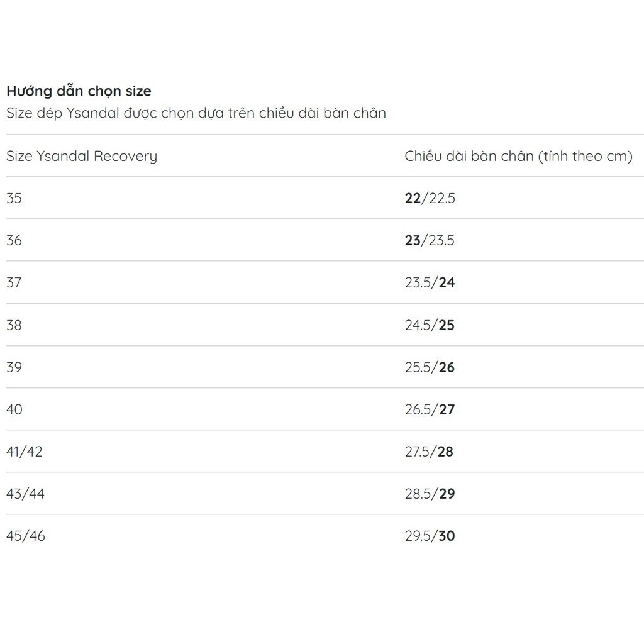Screen dimensions: 644x644
Task: Select size 36 row label
Action: tap(14, 240)
